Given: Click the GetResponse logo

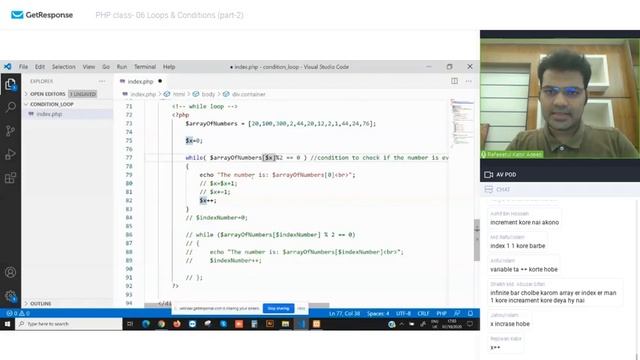Looking at the screenshot, I should pos(42,15).
